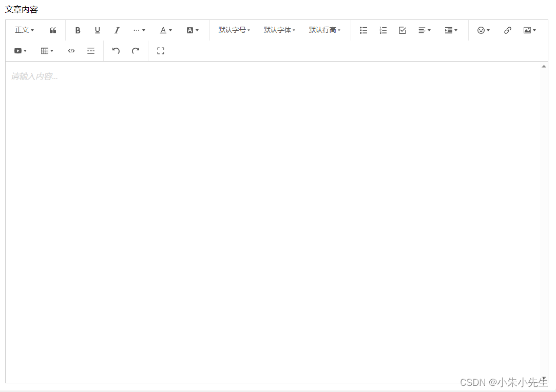
Task: Open the background color picker
Action: click(193, 30)
